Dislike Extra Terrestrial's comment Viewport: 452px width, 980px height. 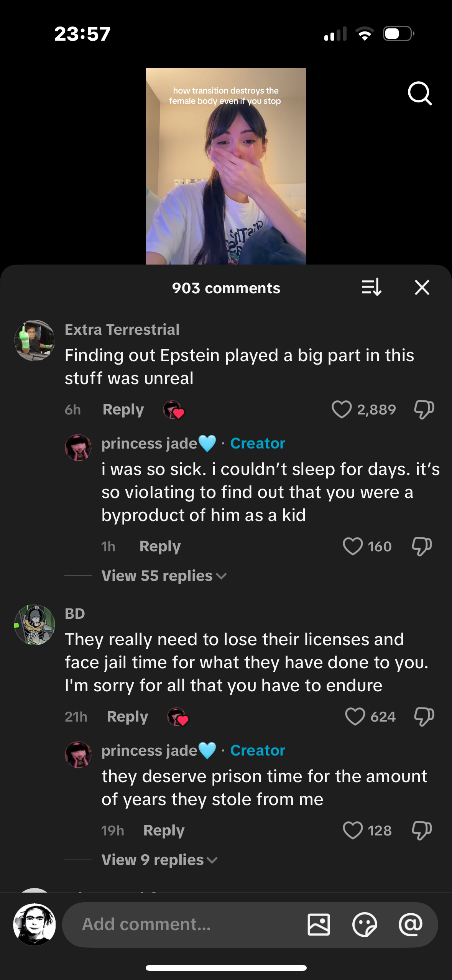[424, 409]
